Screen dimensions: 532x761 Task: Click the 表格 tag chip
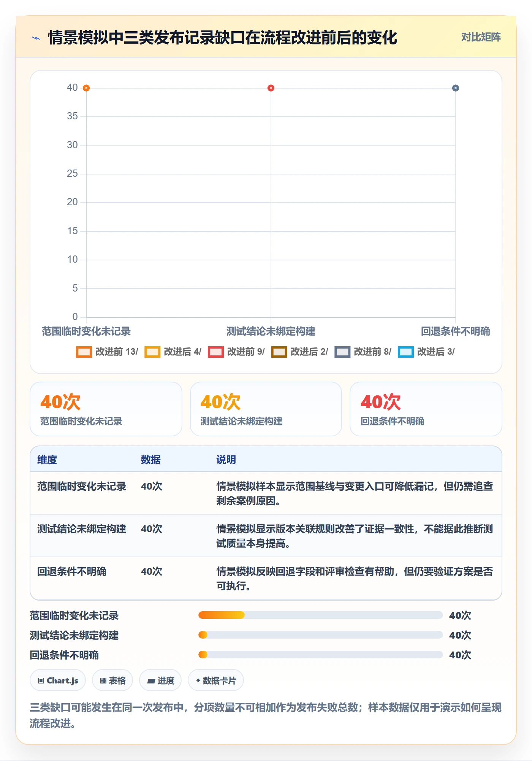112,680
